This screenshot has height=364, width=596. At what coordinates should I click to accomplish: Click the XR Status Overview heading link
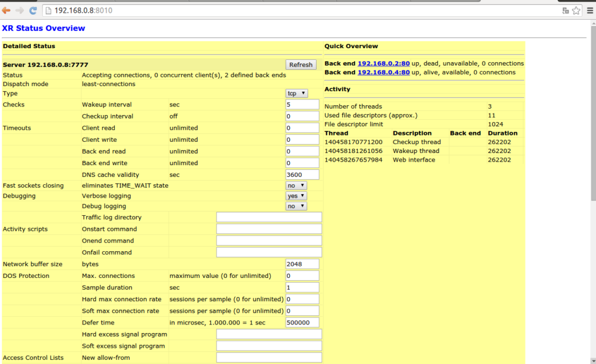coord(43,28)
